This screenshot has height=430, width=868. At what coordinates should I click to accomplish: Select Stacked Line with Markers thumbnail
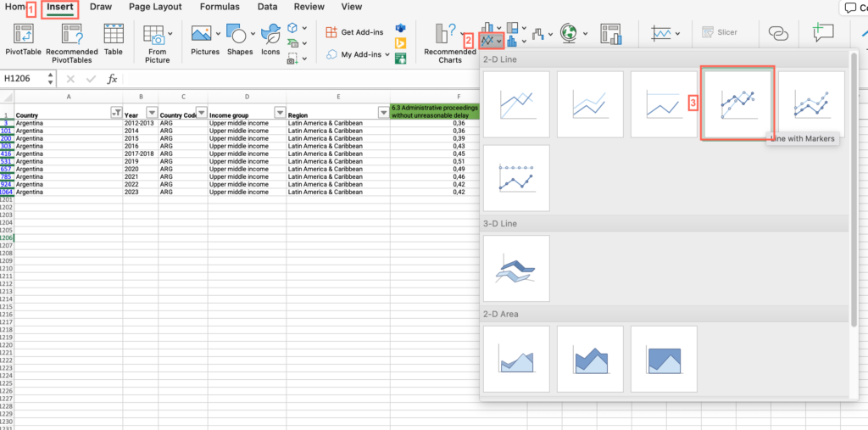pyautogui.click(x=811, y=104)
